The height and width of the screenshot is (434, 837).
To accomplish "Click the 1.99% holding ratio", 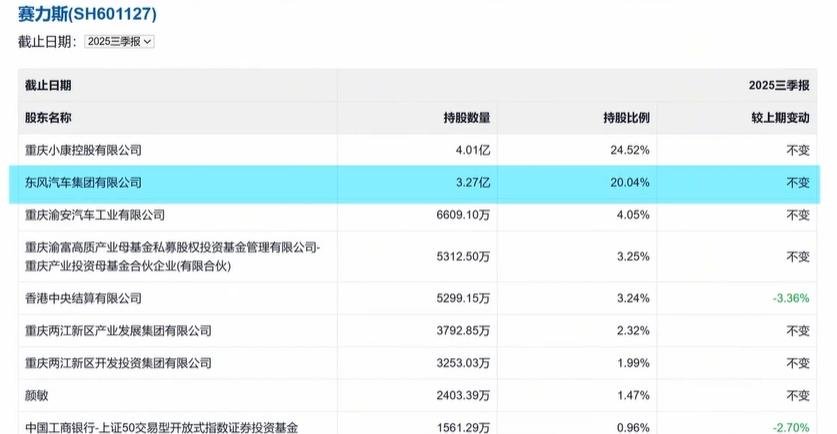I will click(x=633, y=364).
